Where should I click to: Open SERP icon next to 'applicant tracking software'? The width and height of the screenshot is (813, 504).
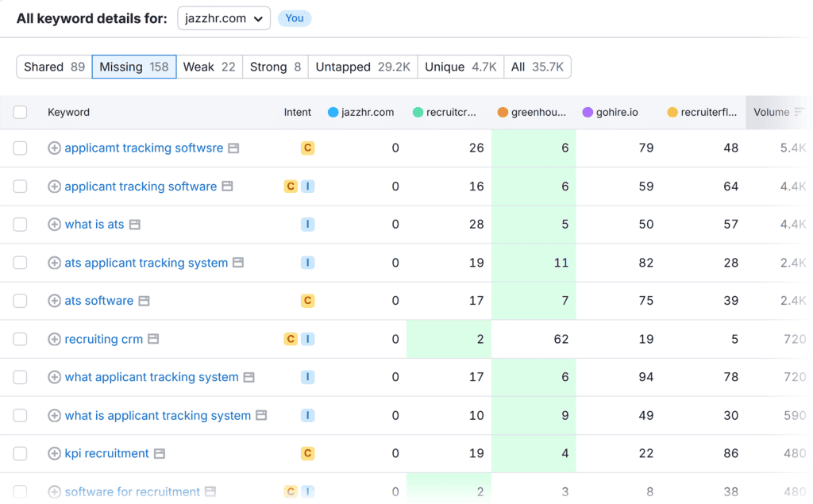tap(227, 187)
